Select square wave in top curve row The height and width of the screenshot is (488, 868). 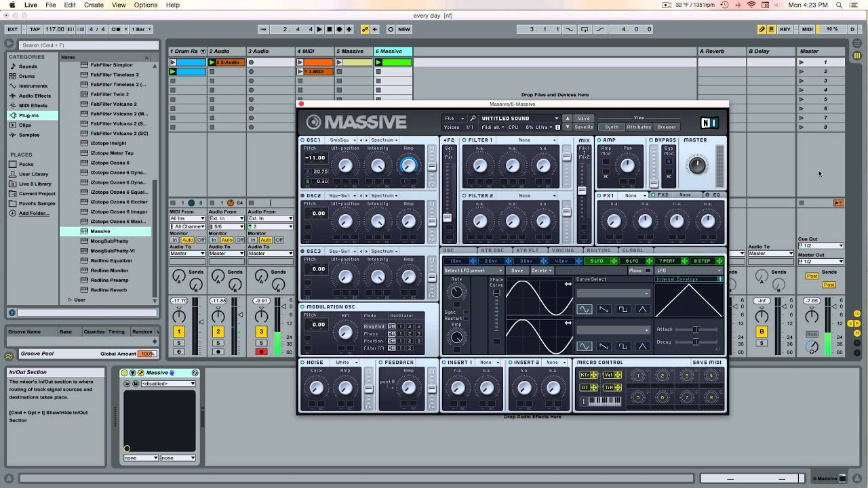623,309
